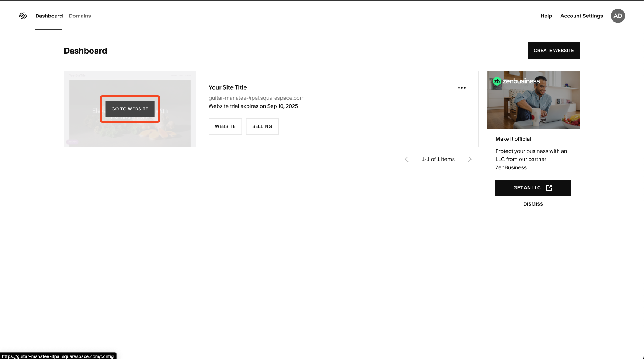Click the GO TO WEBSITE button

click(130, 109)
